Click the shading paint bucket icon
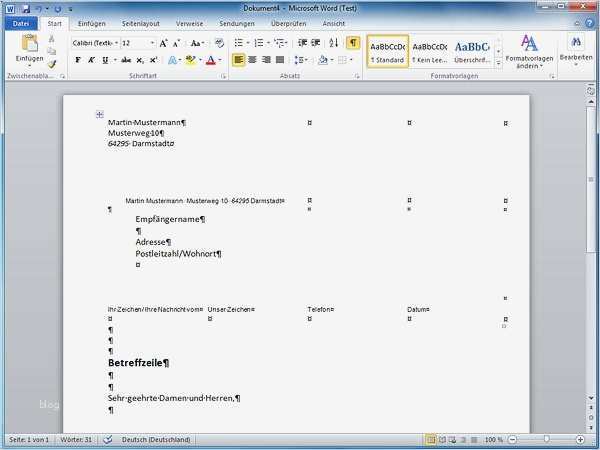 click(x=323, y=60)
